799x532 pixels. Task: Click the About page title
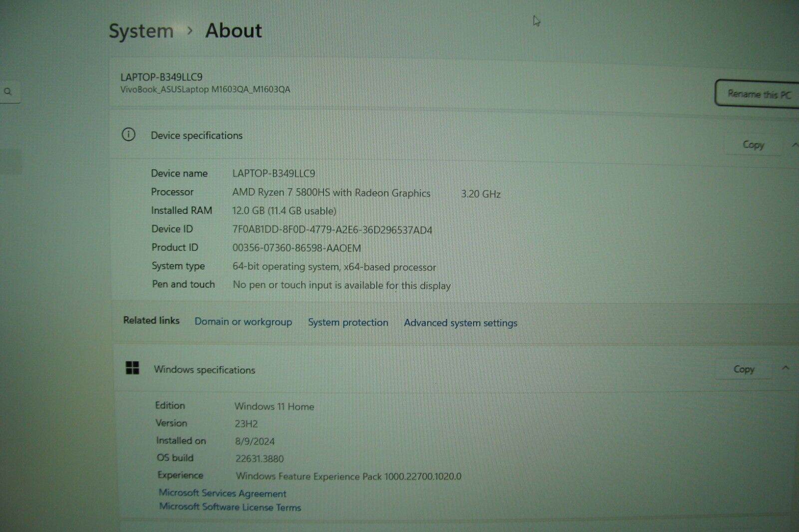[233, 30]
